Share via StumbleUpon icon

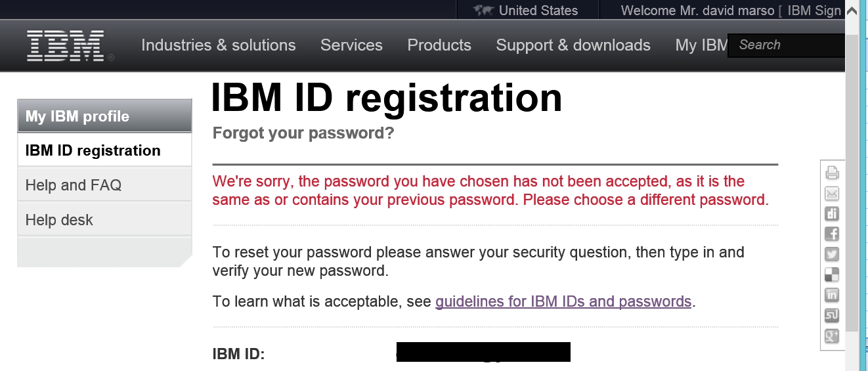coord(832,316)
